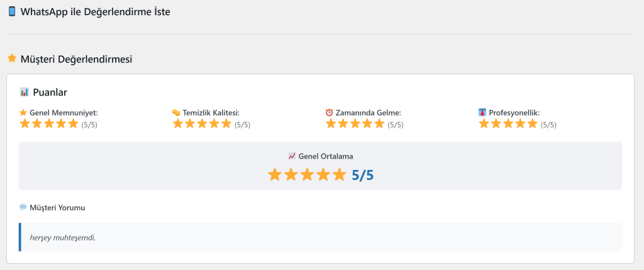Click the blue 5/5 average score
Screen dimensions: 644x270
363,175
